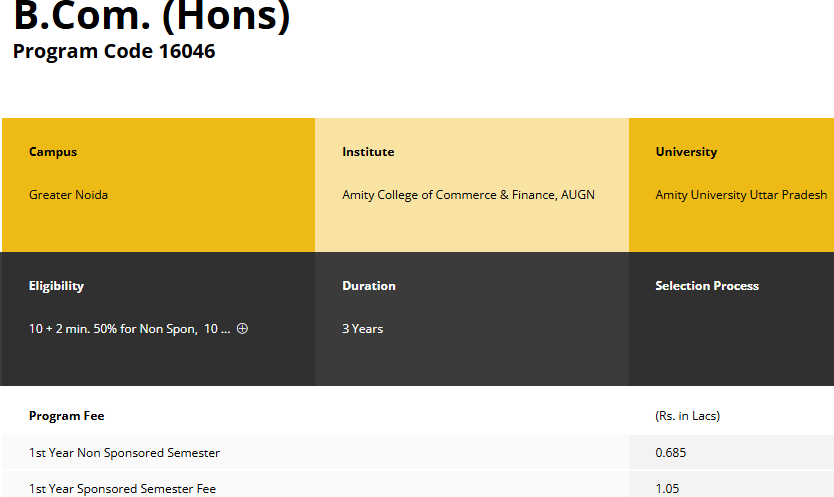834x497 pixels.
Task: Click the Campus label
Action: (53, 152)
